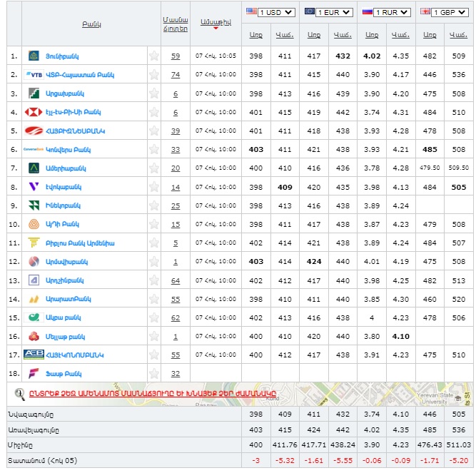The height and width of the screenshot is (473, 476).
Task: Click the Fast Bank logo in row 18
Action: [x=34, y=373]
